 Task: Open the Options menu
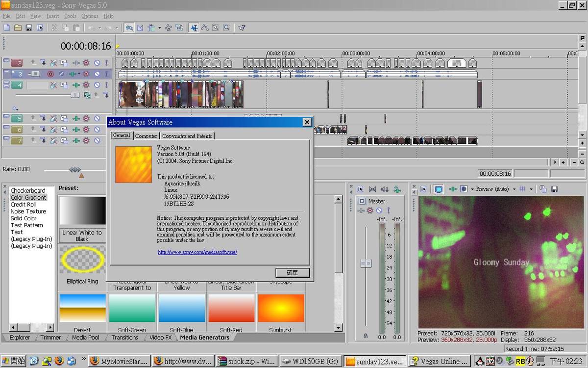tap(90, 16)
